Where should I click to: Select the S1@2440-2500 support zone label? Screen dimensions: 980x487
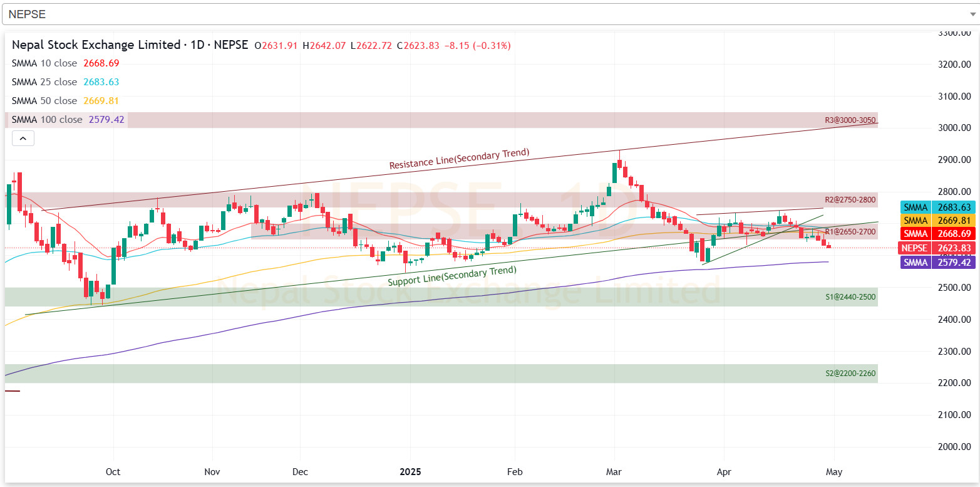click(x=850, y=296)
